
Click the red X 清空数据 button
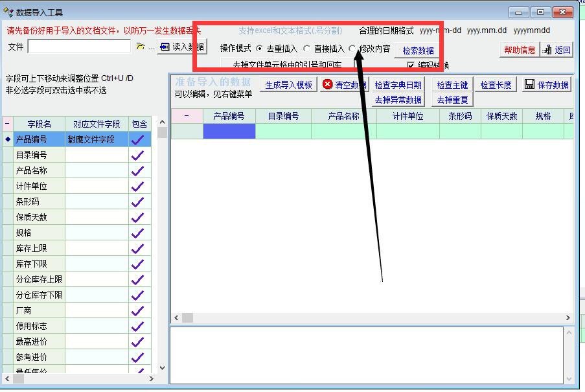(344, 85)
